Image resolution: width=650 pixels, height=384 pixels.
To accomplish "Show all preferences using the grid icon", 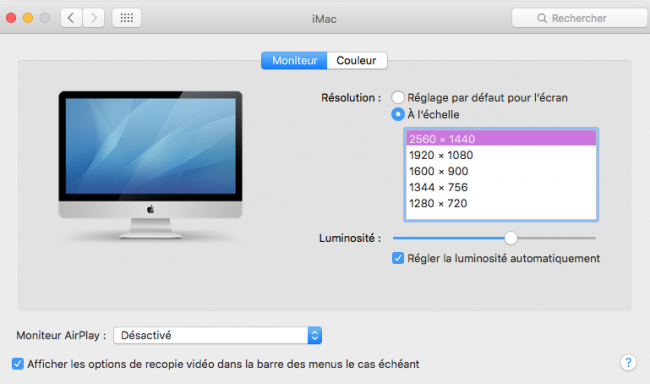I will pyautogui.click(x=127, y=18).
